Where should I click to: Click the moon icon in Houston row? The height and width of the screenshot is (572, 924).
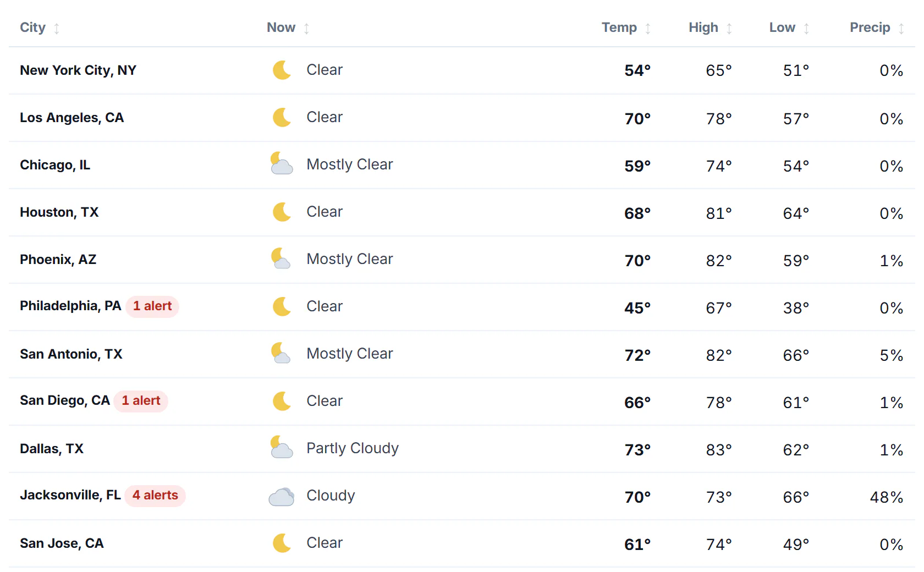click(282, 212)
